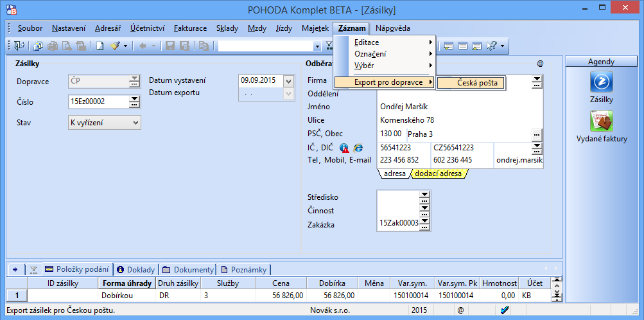This screenshot has height=320, width=644.
Task: Click the Hmotnost column header
Action: coord(499,283)
